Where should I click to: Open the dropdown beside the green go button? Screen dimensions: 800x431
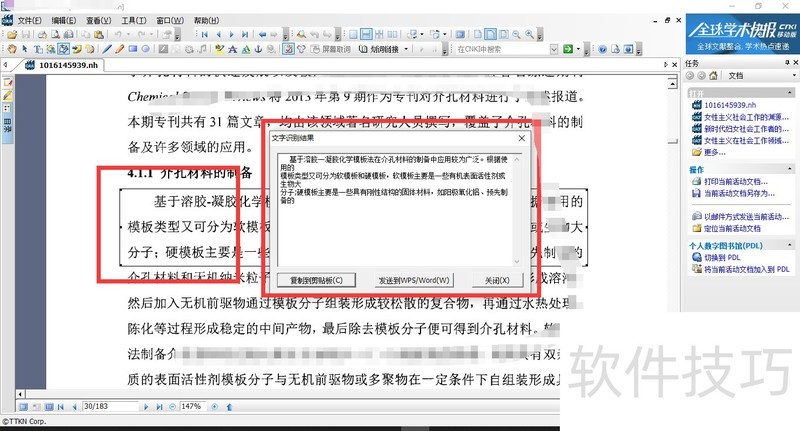click(578, 49)
